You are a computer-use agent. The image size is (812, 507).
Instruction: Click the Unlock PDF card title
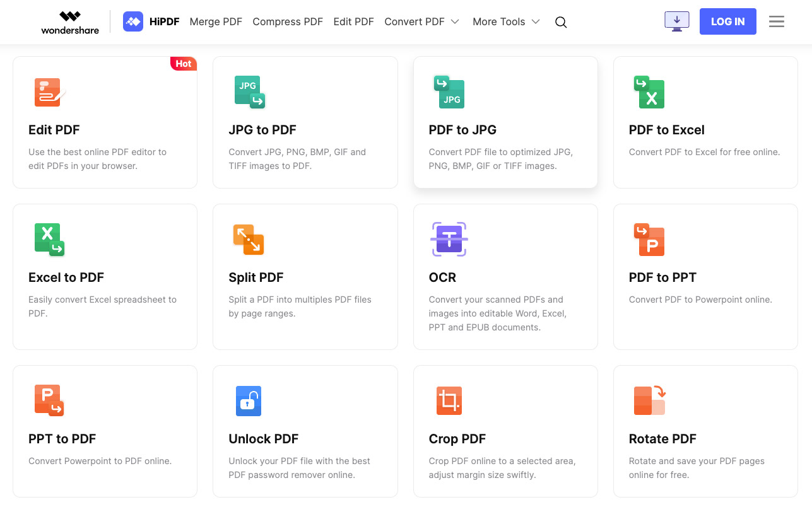click(x=264, y=439)
